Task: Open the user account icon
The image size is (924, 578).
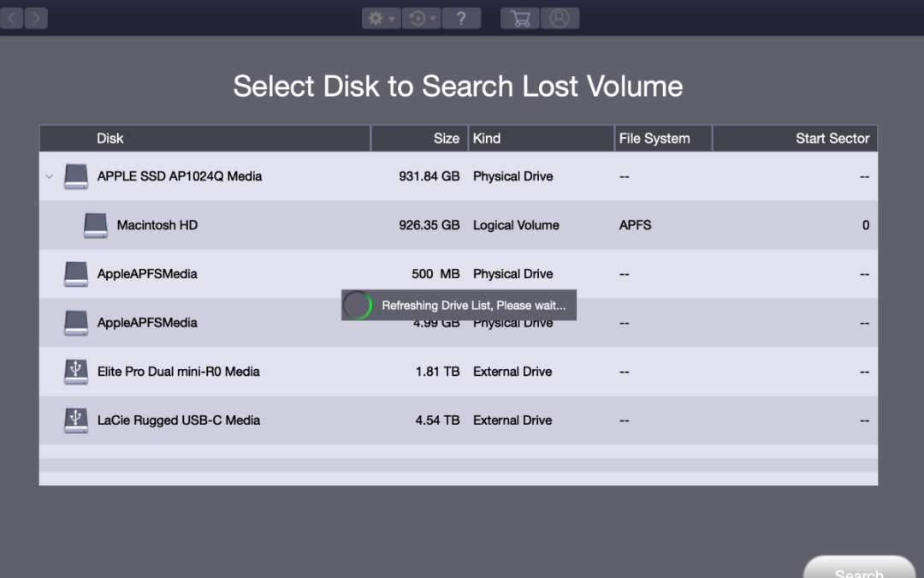Action: coord(560,17)
